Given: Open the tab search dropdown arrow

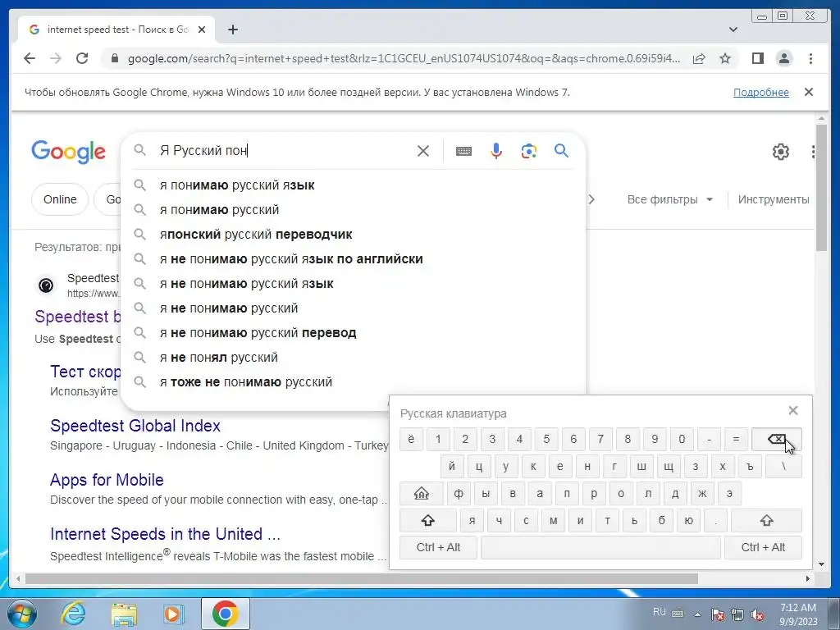Looking at the screenshot, I should pyautogui.click(x=733, y=30).
